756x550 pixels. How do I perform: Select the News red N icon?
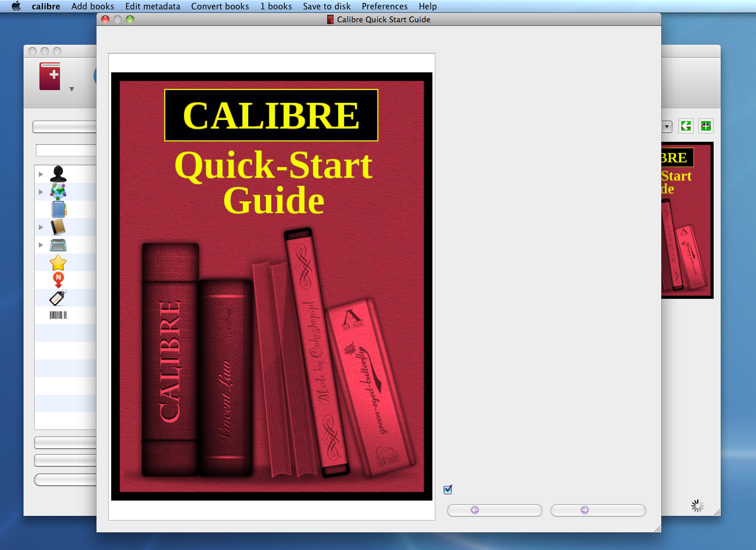[x=58, y=280]
